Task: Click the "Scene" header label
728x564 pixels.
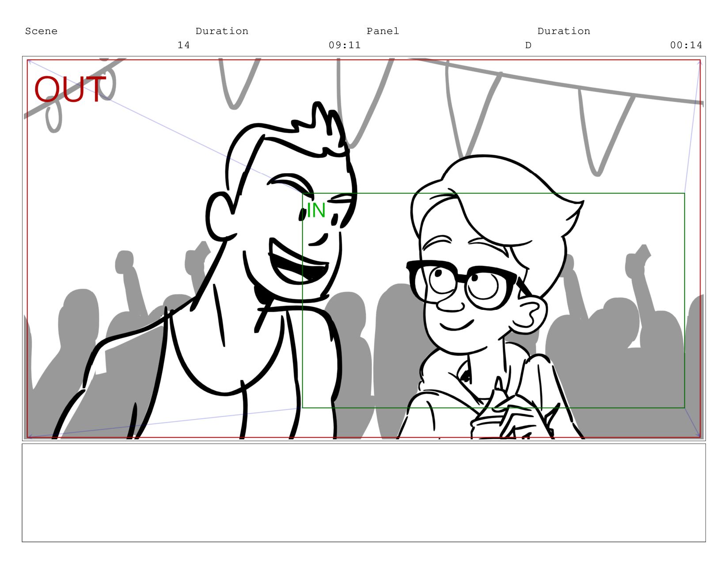Action: click(41, 31)
